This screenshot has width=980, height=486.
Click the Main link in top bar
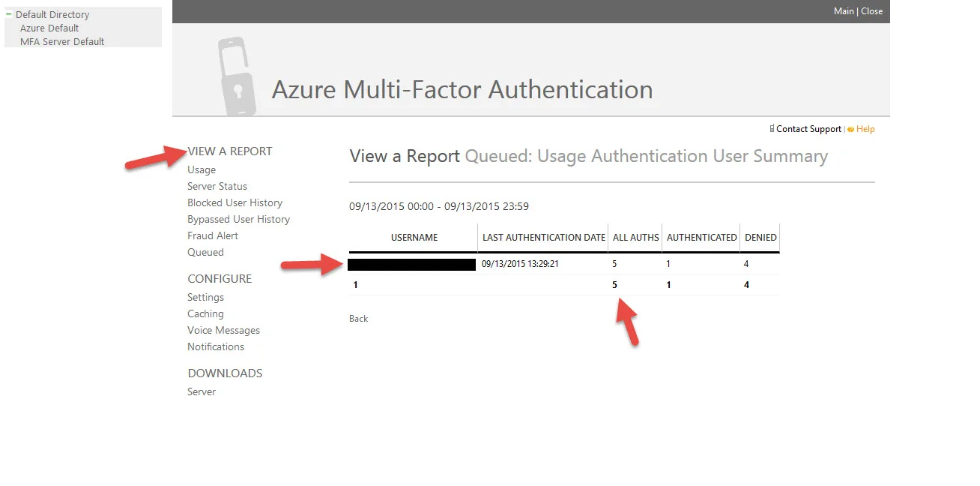pos(844,11)
